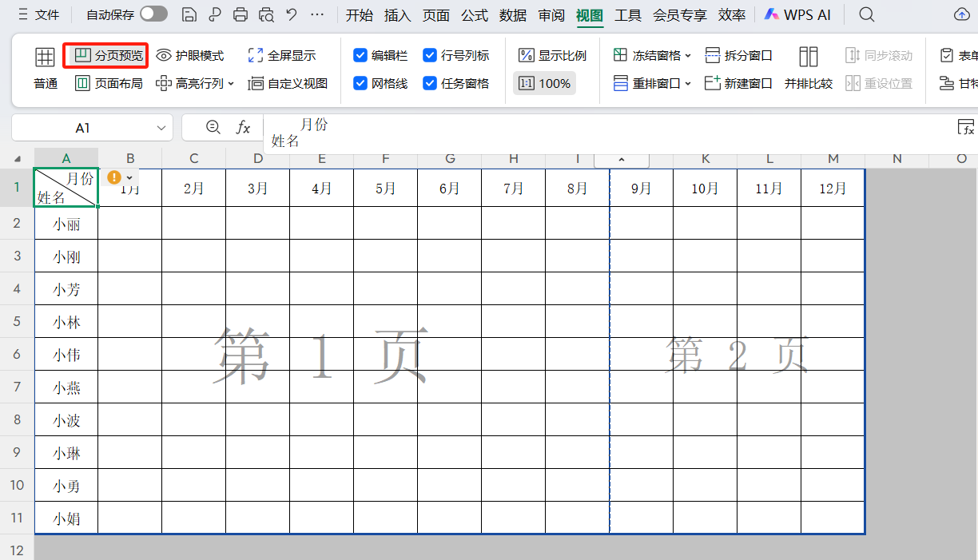The width and height of the screenshot is (978, 560).
Task: Enable 护眼模式 (Eye Protection mode)
Action: point(189,55)
